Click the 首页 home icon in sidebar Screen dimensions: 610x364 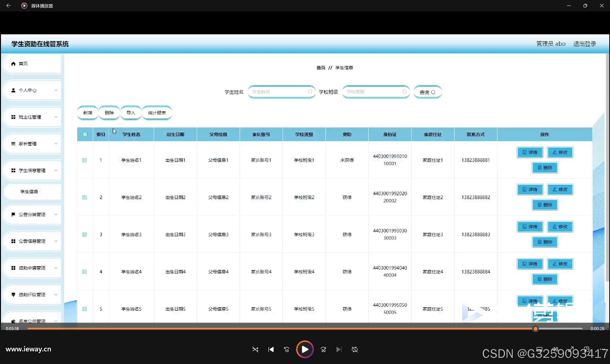click(x=14, y=64)
